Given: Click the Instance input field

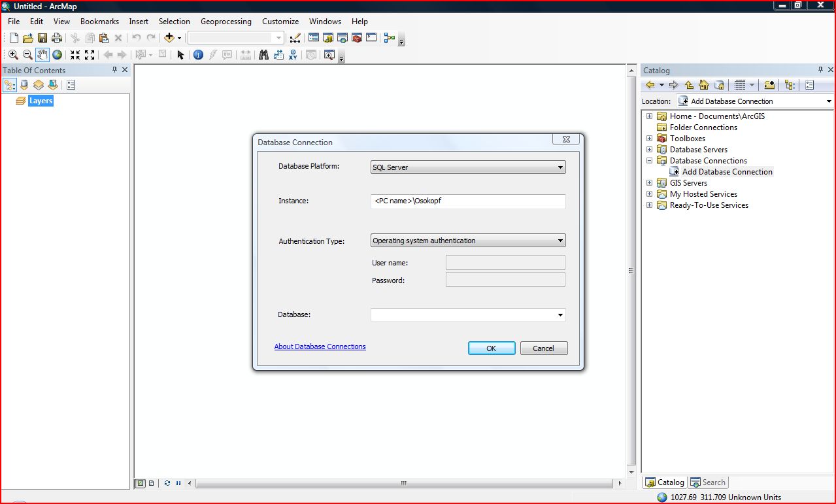Looking at the screenshot, I should pyautogui.click(x=468, y=201).
